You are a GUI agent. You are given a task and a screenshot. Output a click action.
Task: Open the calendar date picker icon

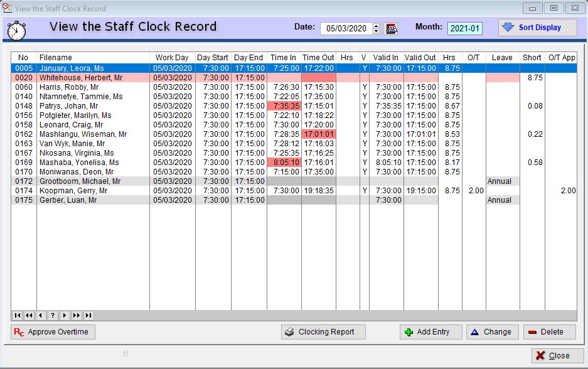tap(392, 28)
